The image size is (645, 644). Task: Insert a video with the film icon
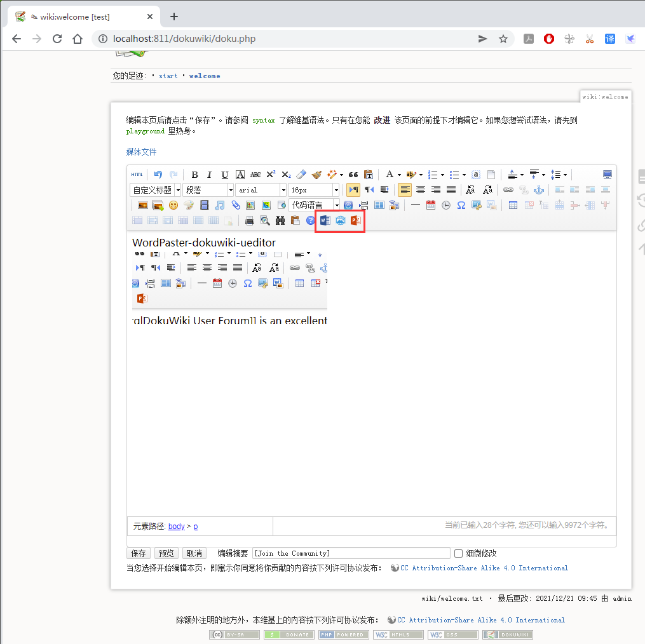click(205, 205)
